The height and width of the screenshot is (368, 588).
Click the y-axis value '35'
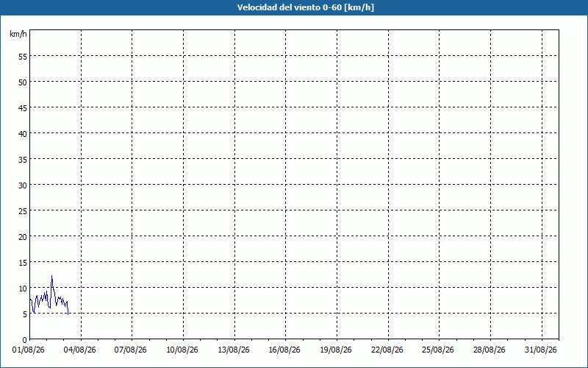[23, 160]
